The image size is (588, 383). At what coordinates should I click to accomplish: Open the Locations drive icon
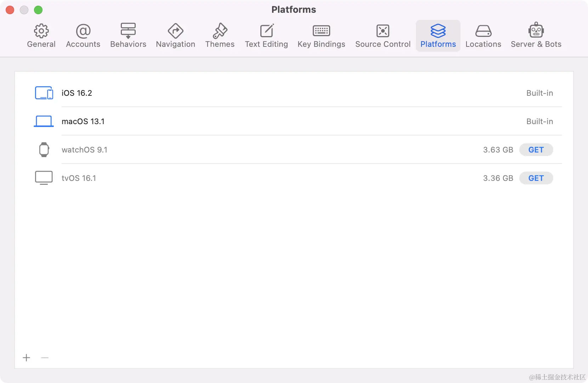click(484, 31)
